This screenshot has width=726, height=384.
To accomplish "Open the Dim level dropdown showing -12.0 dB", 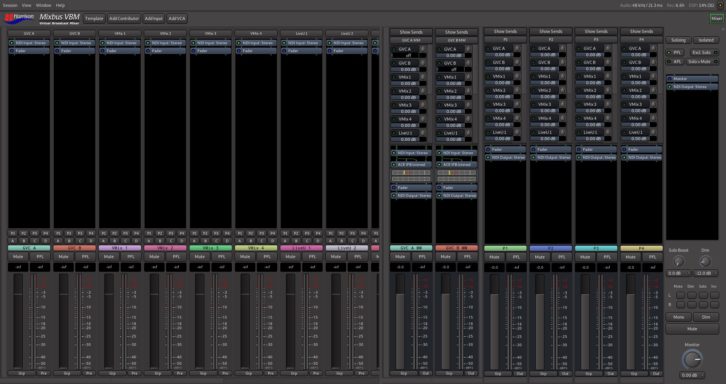I will pyautogui.click(x=705, y=273).
